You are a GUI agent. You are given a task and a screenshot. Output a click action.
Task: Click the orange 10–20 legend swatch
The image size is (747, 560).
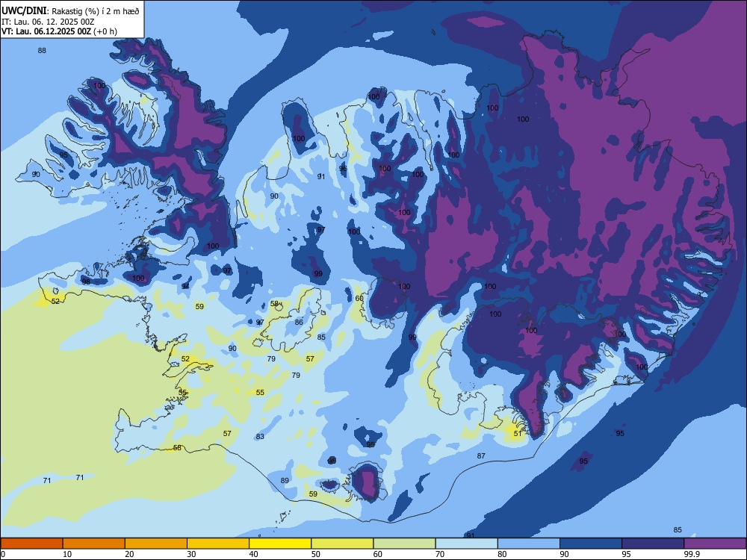[x=94, y=544]
